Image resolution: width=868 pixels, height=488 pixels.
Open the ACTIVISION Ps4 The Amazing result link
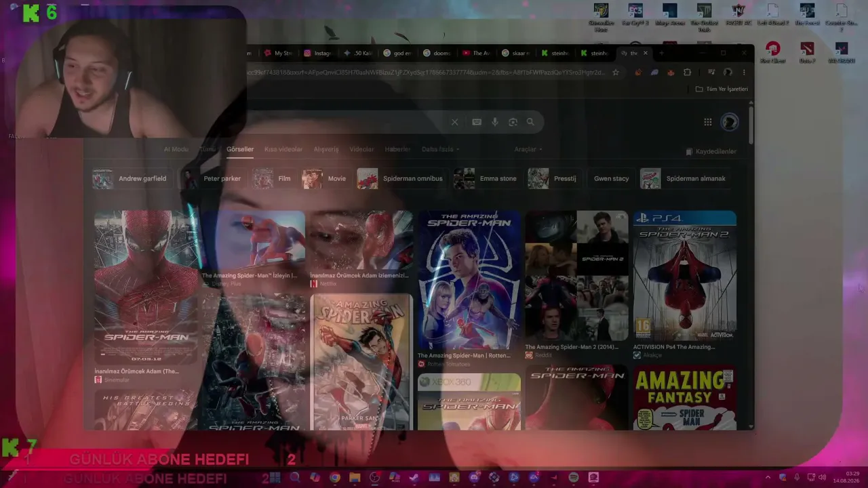(674, 347)
